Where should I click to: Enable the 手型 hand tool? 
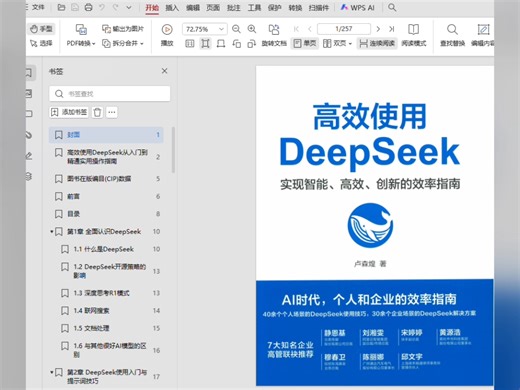click(x=41, y=29)
